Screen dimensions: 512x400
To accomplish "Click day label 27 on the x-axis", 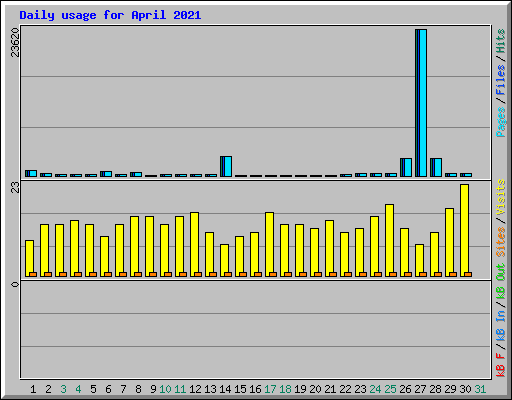I will pos(420,389).
